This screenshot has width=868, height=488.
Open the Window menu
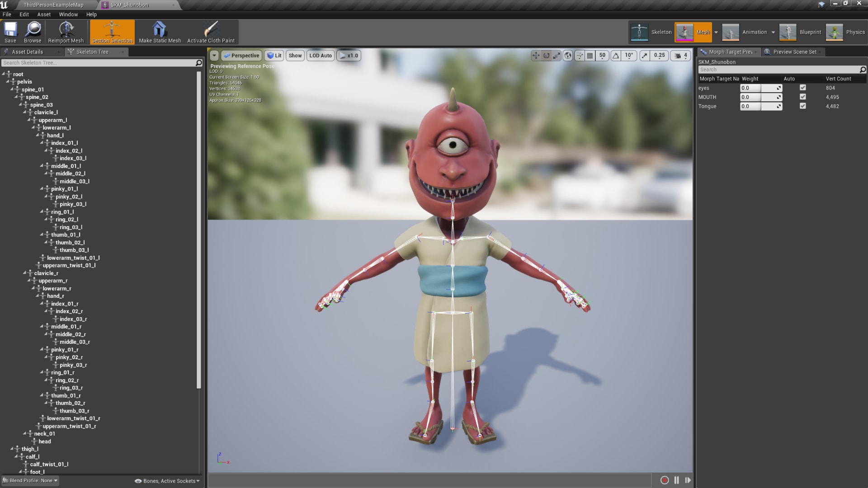click(68, 14)
